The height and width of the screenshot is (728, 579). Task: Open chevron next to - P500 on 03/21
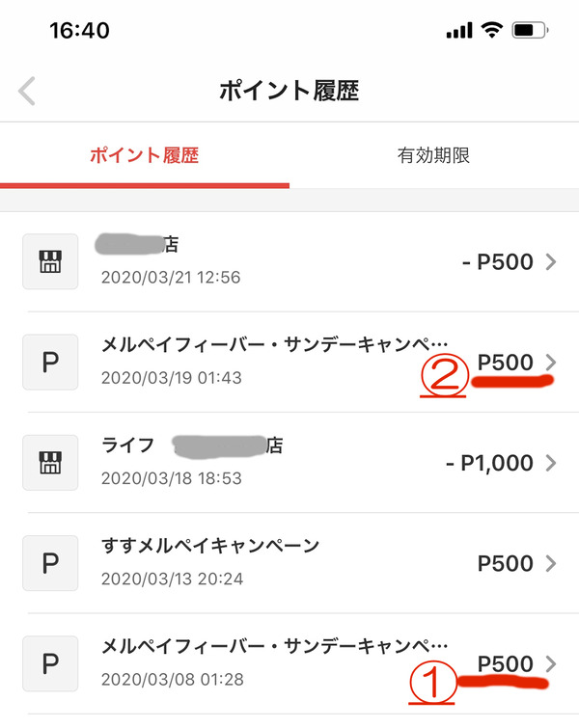551,262
